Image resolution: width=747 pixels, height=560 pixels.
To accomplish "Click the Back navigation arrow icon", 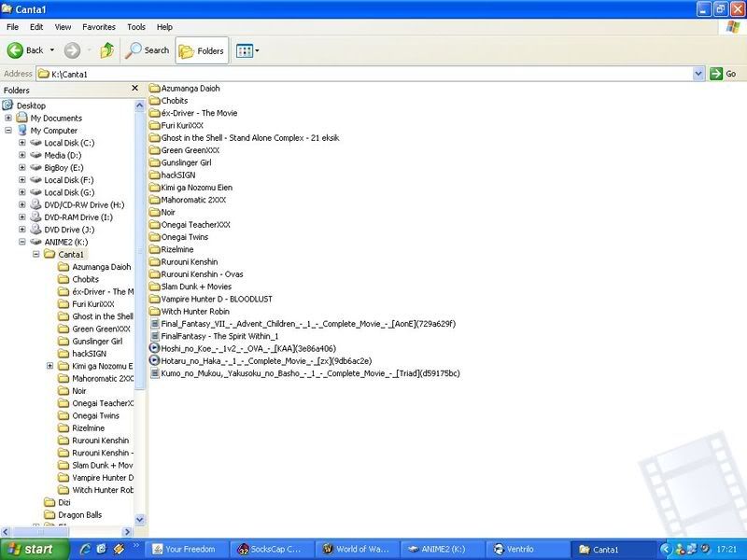I will 15,50.
